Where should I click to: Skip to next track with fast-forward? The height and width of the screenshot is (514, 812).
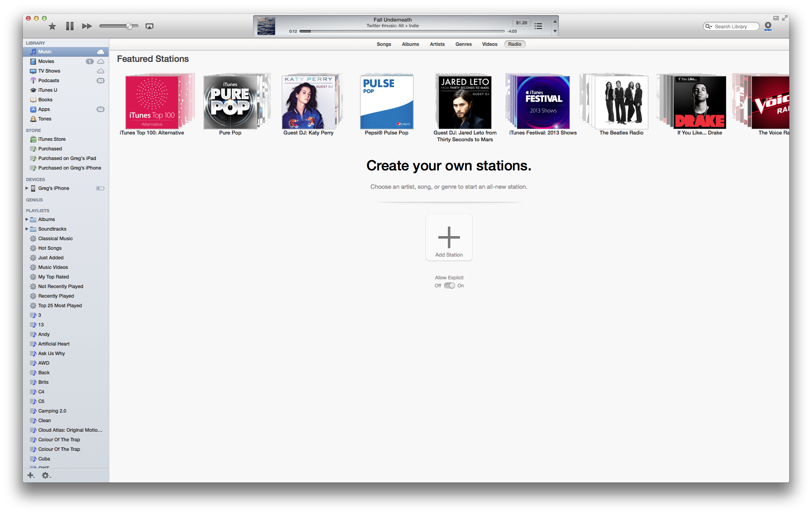click(x=87, y=26)
